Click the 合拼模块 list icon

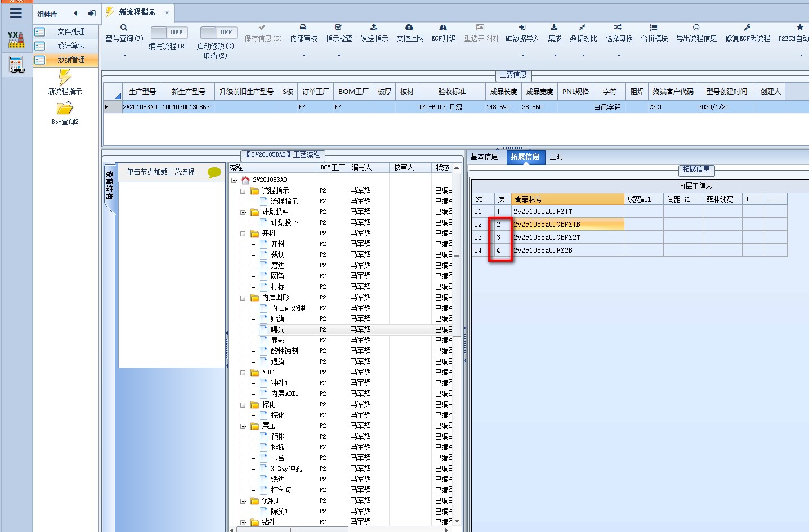click(x=654, y=27)
